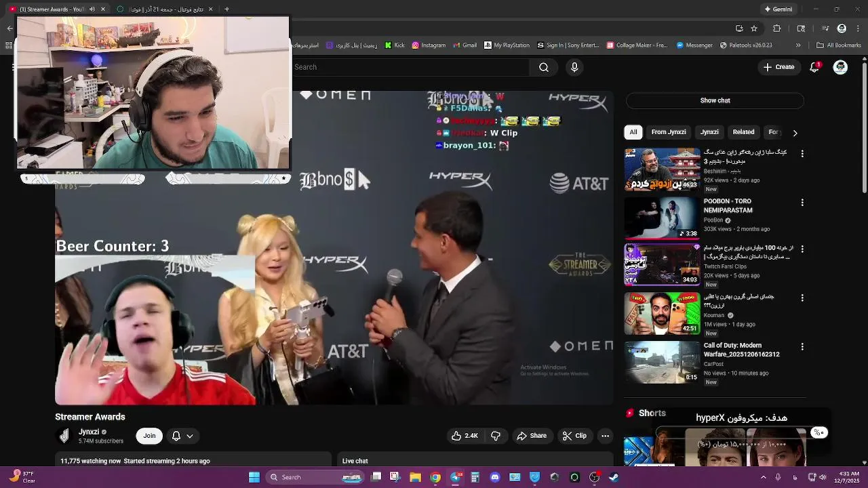
Task: Open more actions menu under the video
Action: point(605,436)
